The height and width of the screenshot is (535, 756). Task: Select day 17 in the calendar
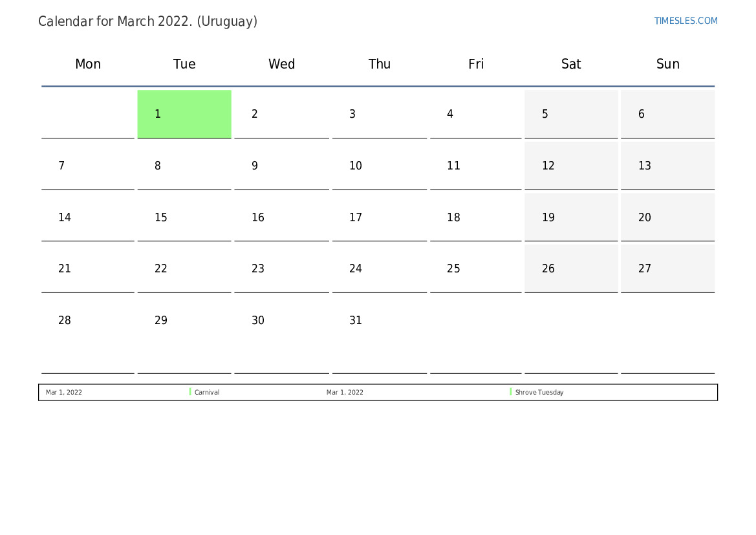click(x=380, y=217)
